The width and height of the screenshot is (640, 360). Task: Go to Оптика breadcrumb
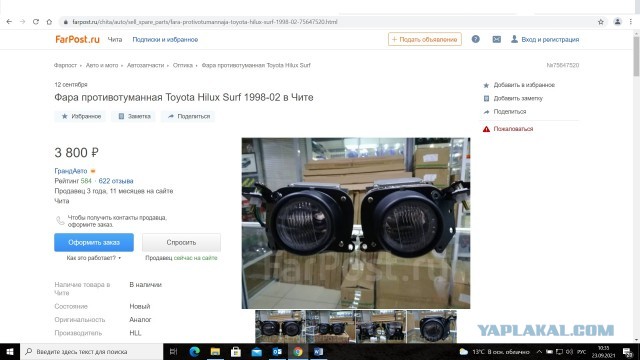(182, 65)
